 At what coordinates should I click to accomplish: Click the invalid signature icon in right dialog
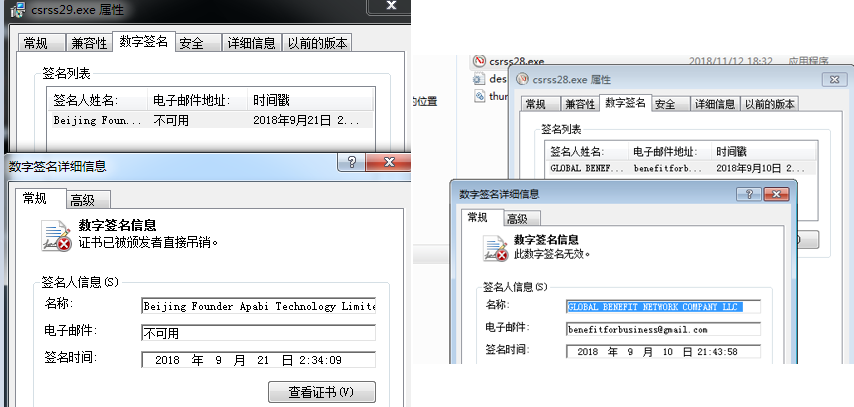click(495, 249)
